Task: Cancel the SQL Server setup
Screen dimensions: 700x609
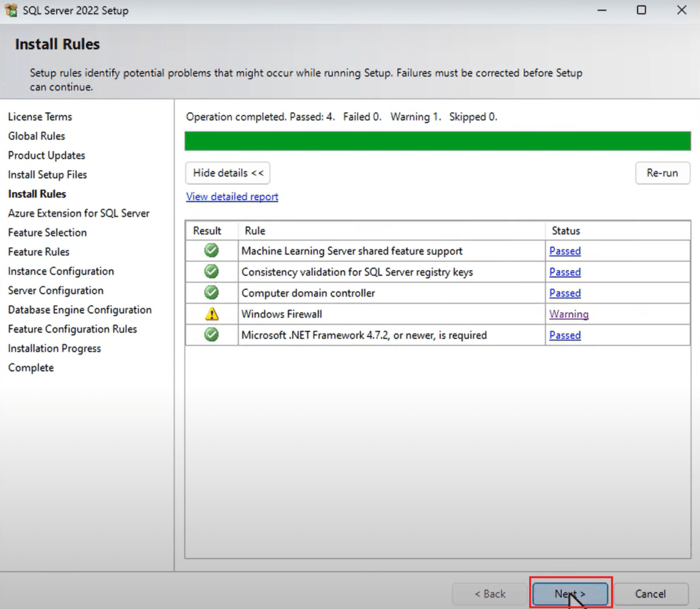Action: pyautogui.click(x=651, y=594)
